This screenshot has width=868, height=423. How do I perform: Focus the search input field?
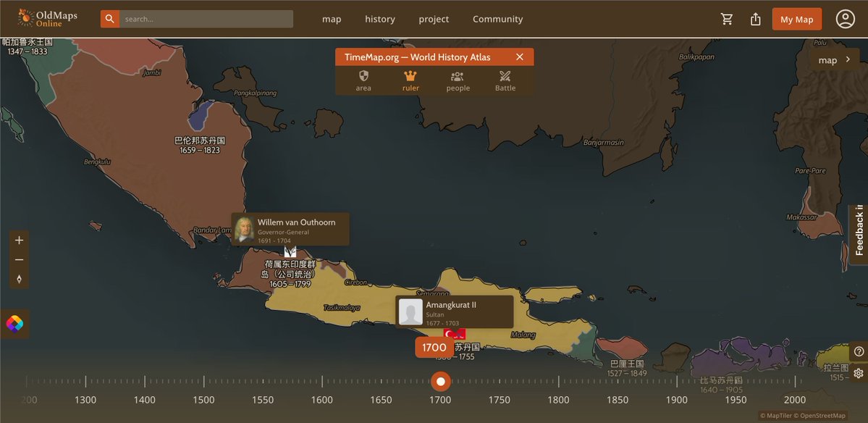coord(206,19)
